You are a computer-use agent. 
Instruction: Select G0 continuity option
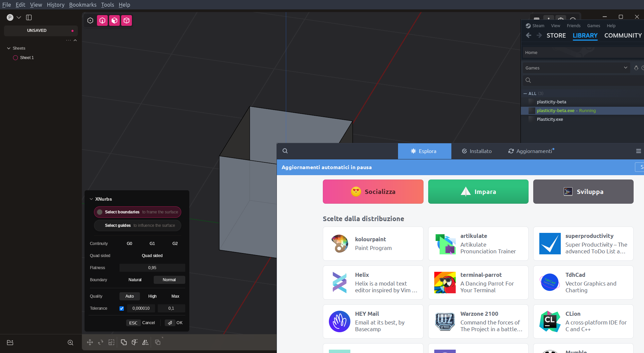click(130, 244)
